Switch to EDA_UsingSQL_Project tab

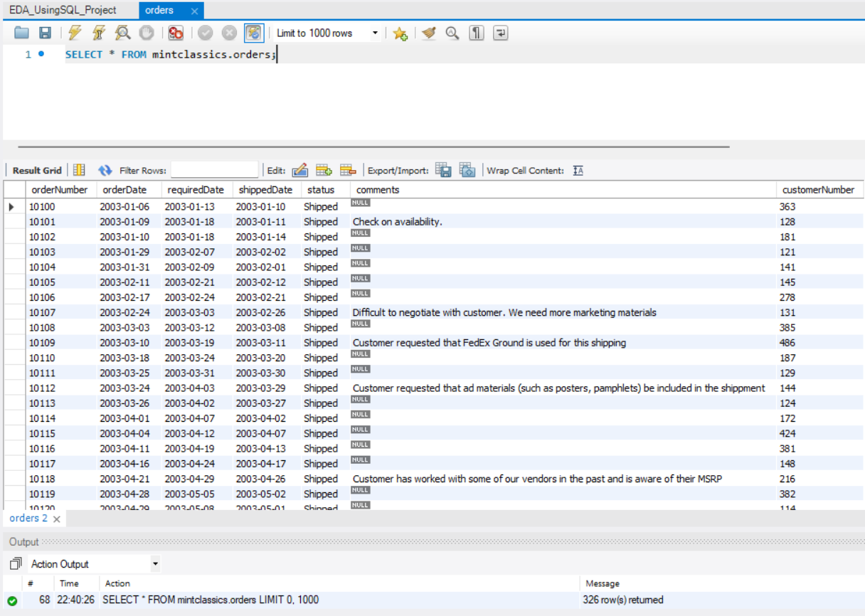(63, 10)
